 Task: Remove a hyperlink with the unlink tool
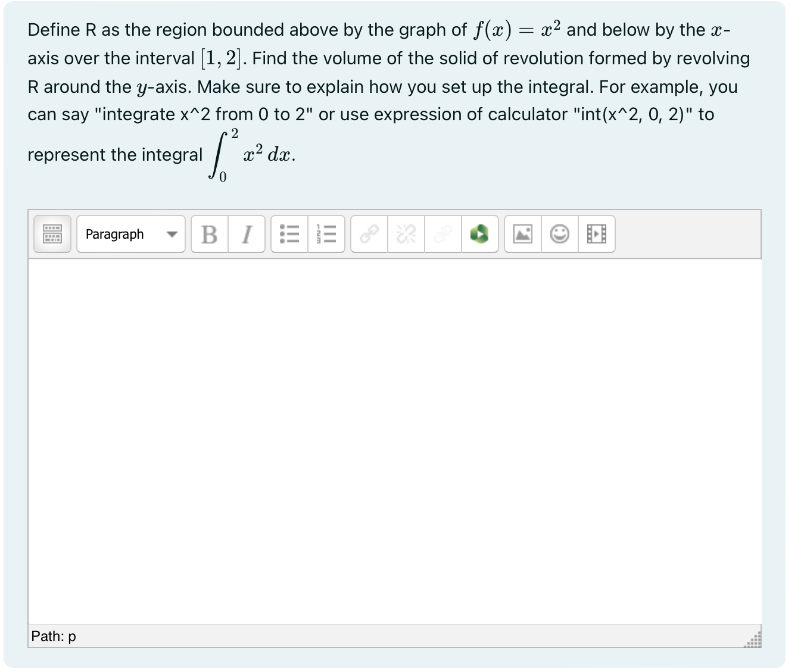(x=406, y=234)
